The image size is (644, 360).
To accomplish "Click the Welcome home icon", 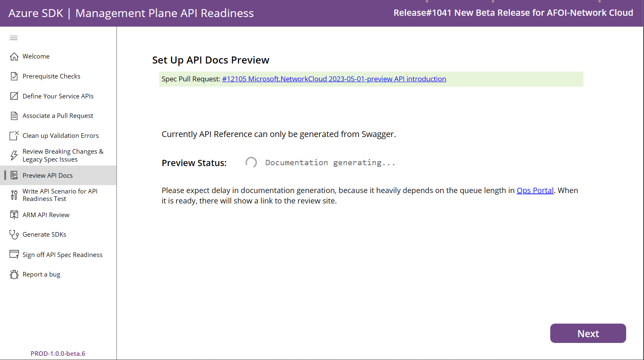I will pos(13,56).
